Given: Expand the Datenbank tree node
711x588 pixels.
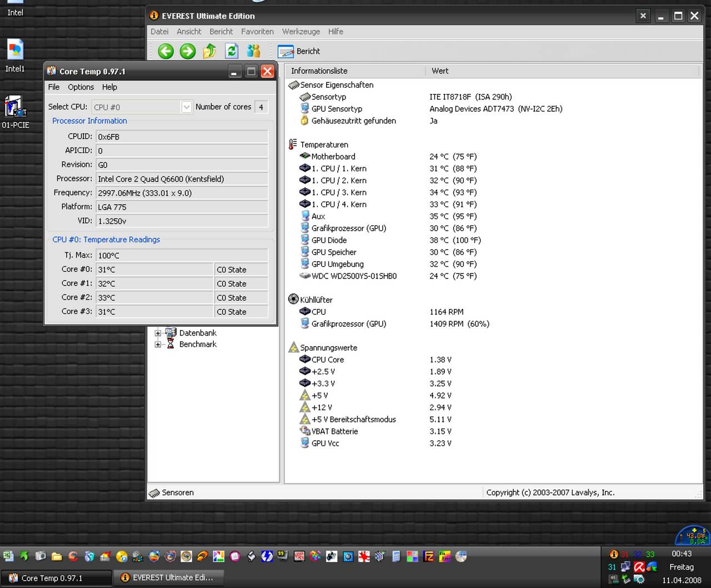Looking at the screenshot, I should point(158,333).
